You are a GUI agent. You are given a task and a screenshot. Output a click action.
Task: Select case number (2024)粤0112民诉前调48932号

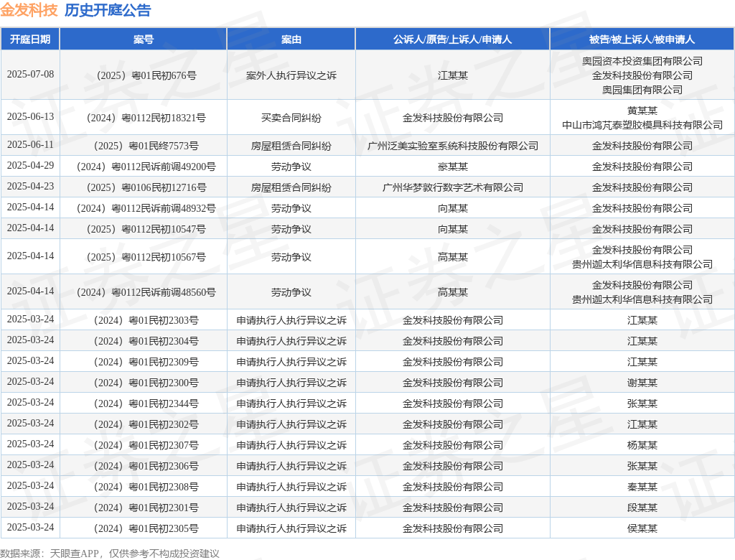tap(146, 208)
